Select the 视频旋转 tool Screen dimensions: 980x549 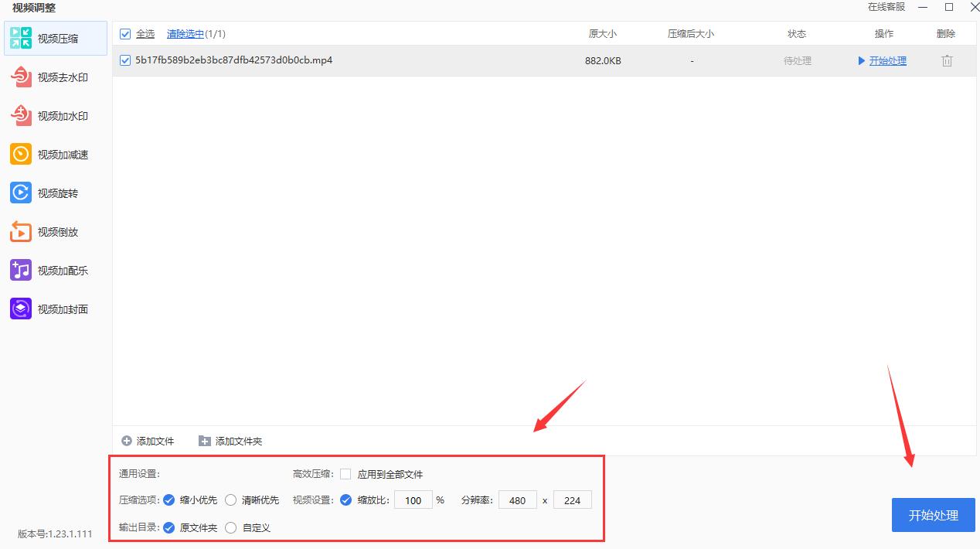[54, 193]
